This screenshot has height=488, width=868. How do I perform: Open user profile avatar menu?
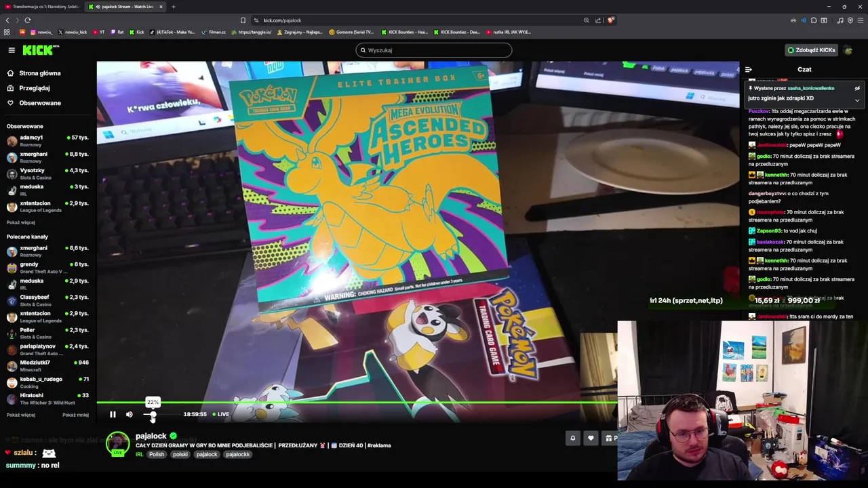849,50
